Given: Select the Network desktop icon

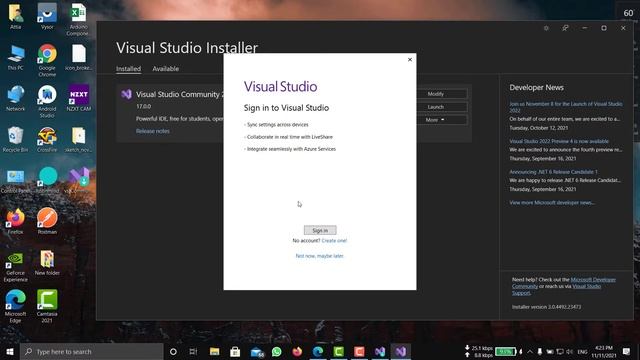Looking at the screenshot, I should coord(16,98).
